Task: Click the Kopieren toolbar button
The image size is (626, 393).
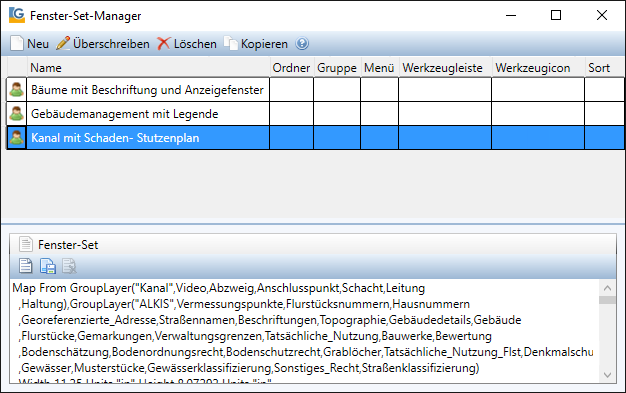Action: click(x=256, y=44)
